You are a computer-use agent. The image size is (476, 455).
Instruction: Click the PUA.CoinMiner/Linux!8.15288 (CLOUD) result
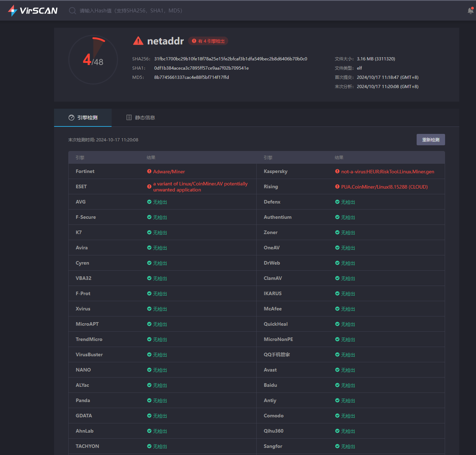[385, 187]
